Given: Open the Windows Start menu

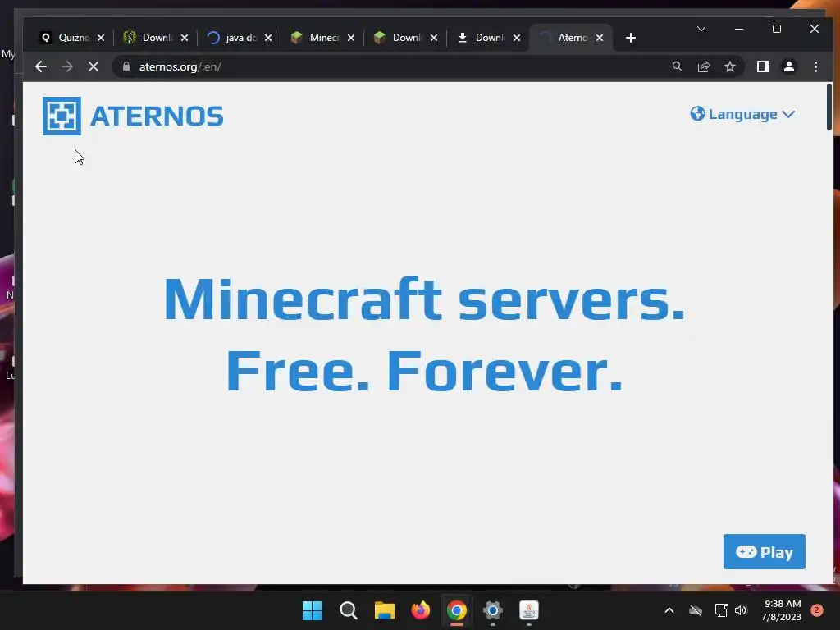Looking at the screenshot, I should point(312,610).
